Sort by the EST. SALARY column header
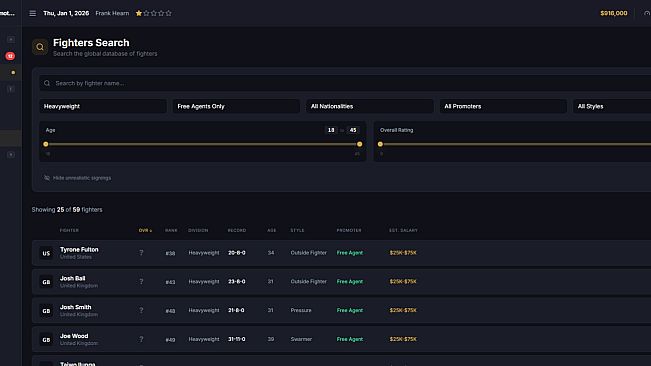The height and width of the screenshot is (366, 651). 403,230
